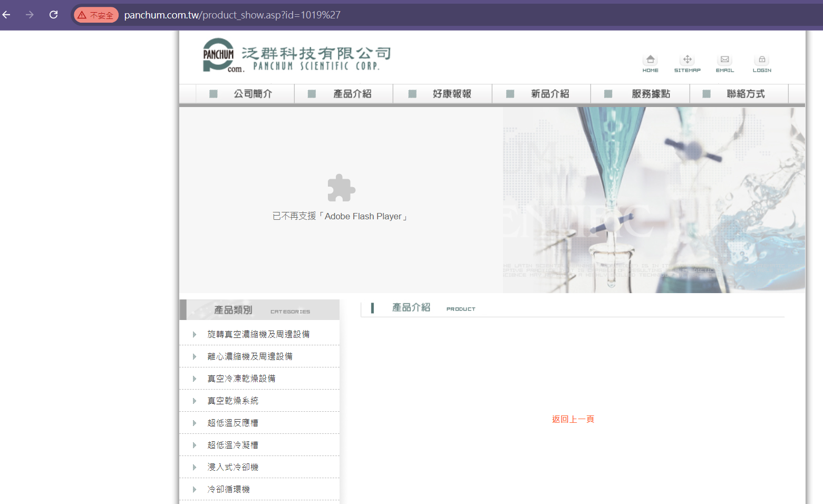Viewport: 823px width, 504px height.
Task: Click arrow beside 真空乾燥系統
Action: point(195,401)
